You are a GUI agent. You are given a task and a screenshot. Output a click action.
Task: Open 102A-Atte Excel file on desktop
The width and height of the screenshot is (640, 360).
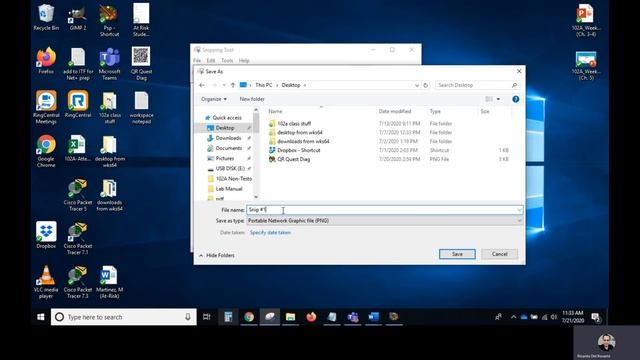(78, 148)
